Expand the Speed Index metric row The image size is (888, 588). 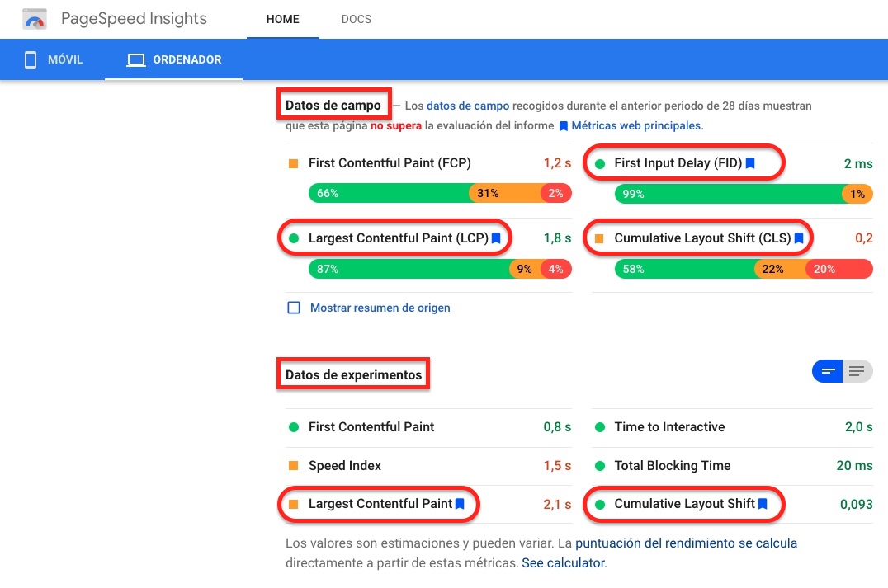pyautogui.click(x=345, y=466)
